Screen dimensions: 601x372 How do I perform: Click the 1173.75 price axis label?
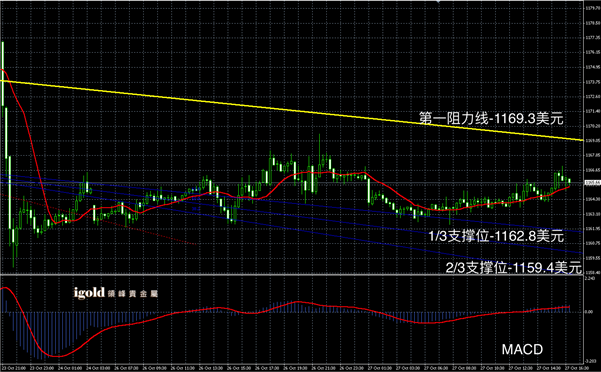pyautogui.click(x=593, y=82)
